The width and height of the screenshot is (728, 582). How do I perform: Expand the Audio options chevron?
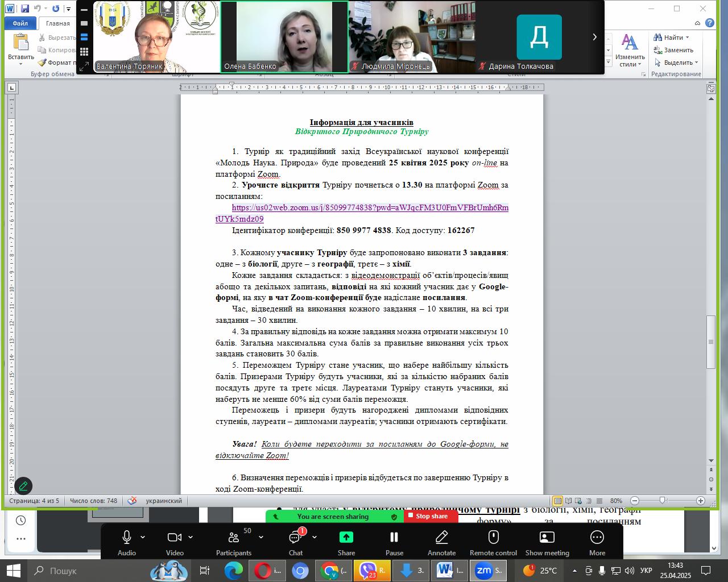click(x=143, y=537)
